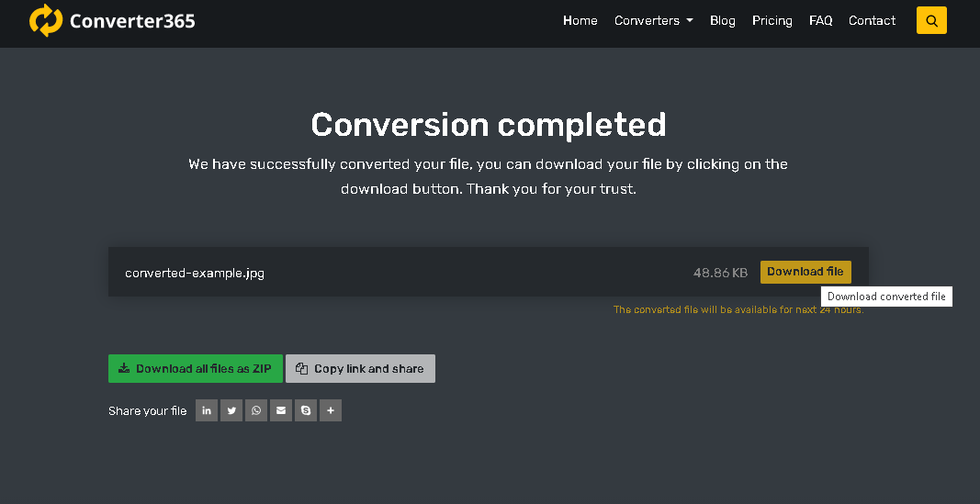980x504 pixels.
Task: Click the converted-example.jpg file name
Action: pos(195,273)
